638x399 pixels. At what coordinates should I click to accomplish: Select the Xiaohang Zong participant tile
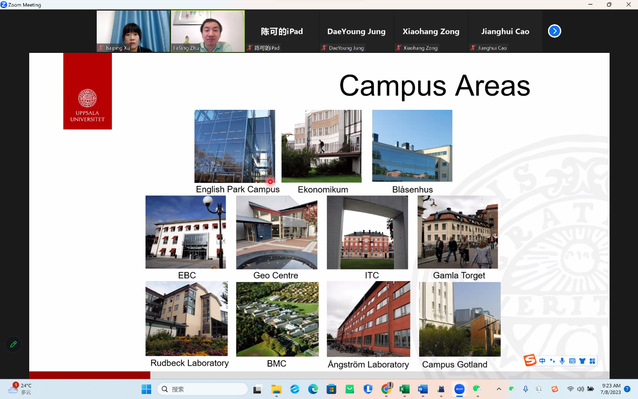(431, 31)
